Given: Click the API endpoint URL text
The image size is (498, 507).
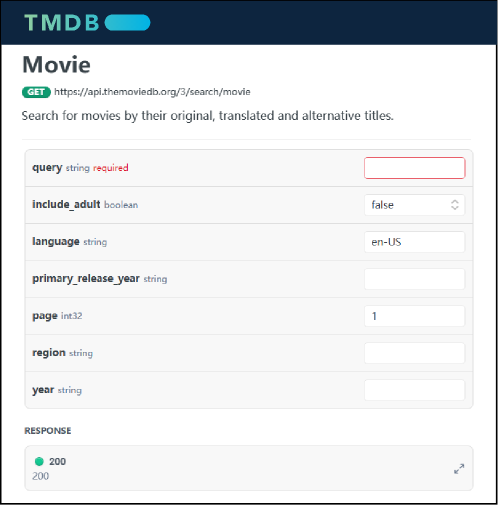Looking at the screenshot, I should point(152,92).
